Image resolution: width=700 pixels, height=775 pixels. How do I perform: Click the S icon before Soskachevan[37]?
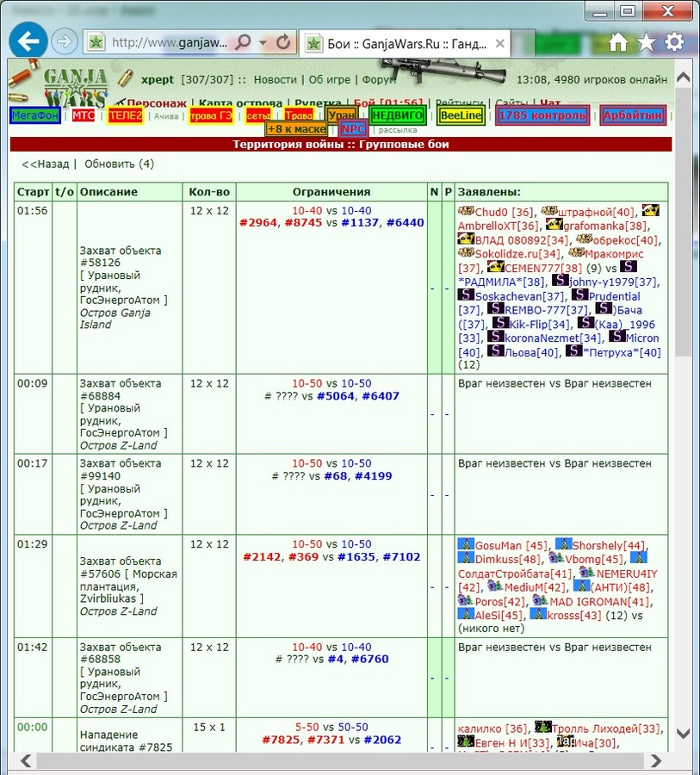466,295
